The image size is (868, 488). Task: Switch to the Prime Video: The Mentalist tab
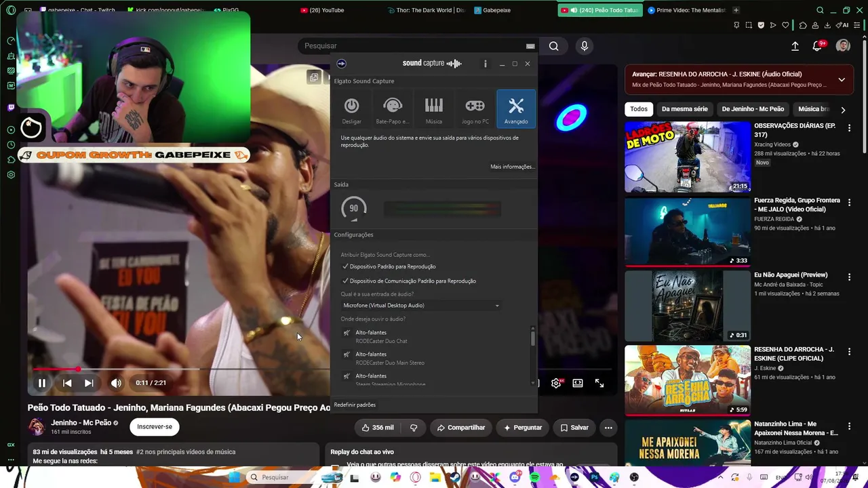[x=686, y=10]
